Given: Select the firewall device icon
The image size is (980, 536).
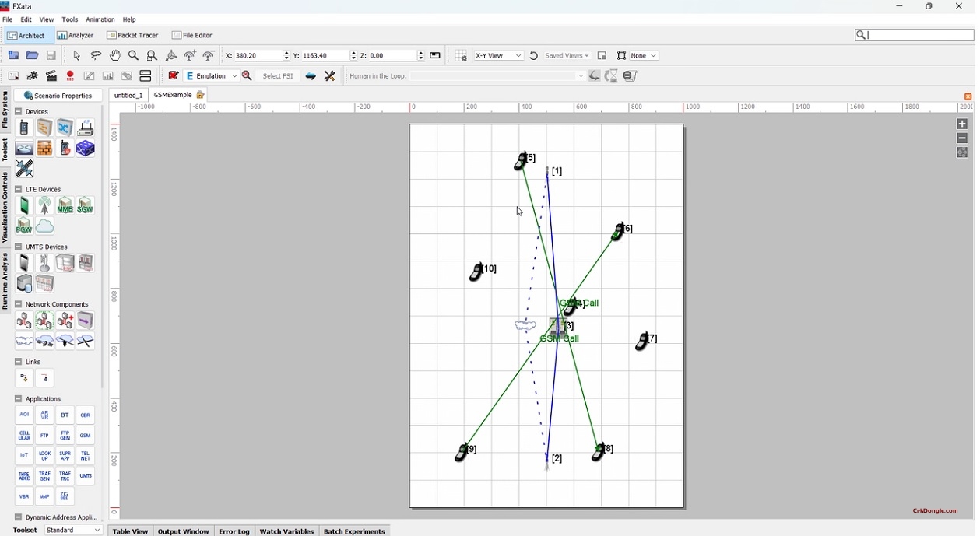Looking at the screenshot, I should coord(44,148).
